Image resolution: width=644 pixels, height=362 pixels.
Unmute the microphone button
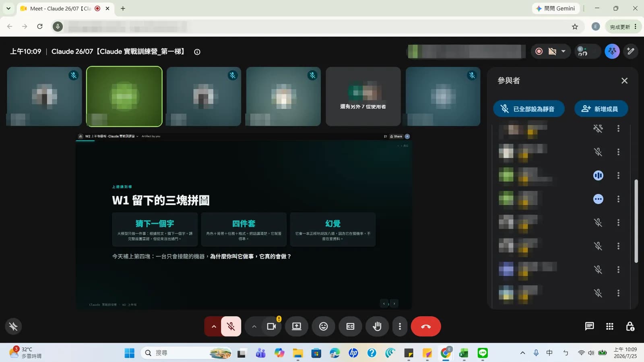click(x=231, y=327)
